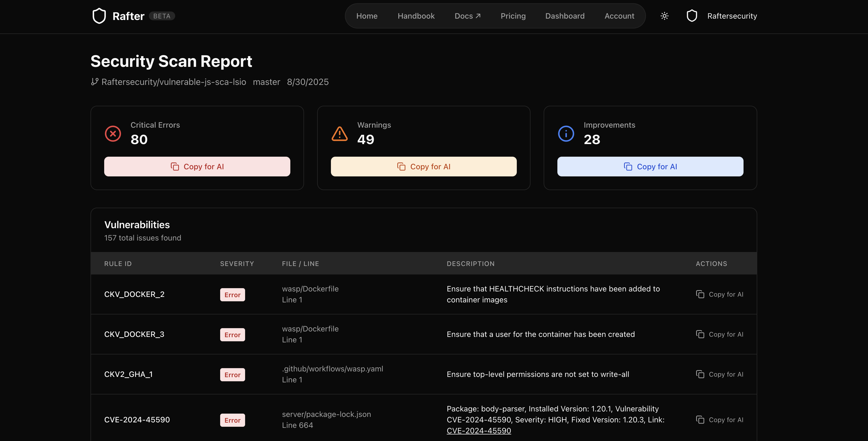
Task: Open Docs external link in navigation
Action: (467, 16)
